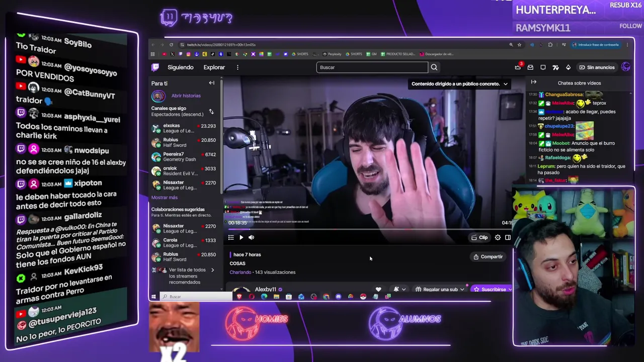Open orslok Resident Evil channel
Screen dimensions: 644x362
point(184,171)
